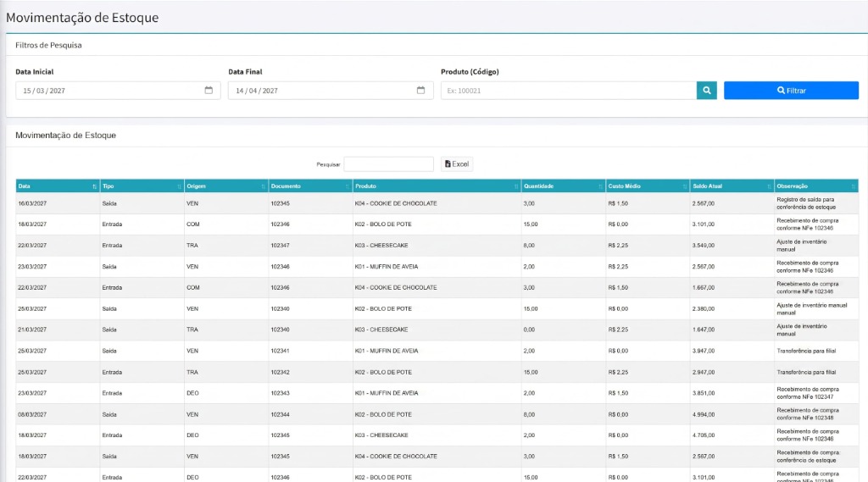
Task: Click saldo value 3.947,00
Action: [x=703, y=351]
